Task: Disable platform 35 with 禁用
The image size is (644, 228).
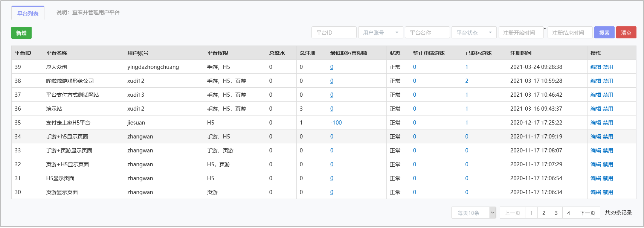Action: [607, 123]
